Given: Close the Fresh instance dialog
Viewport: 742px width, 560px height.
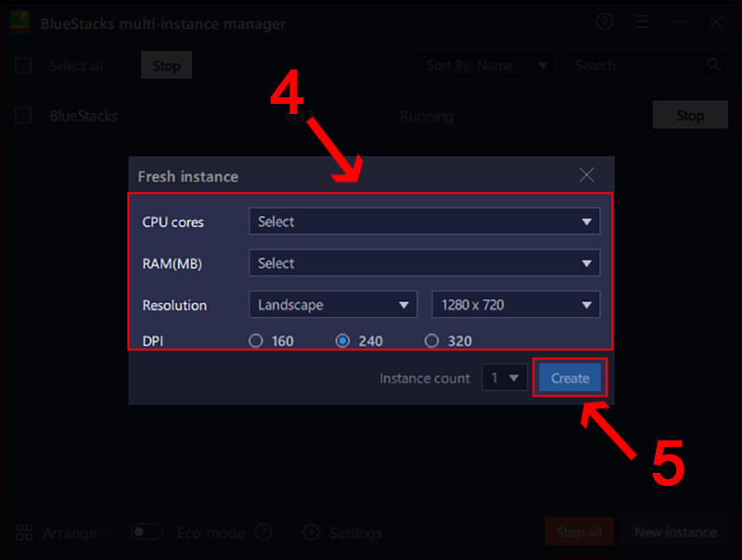Looking at the screenshot, I should [586, 175].
